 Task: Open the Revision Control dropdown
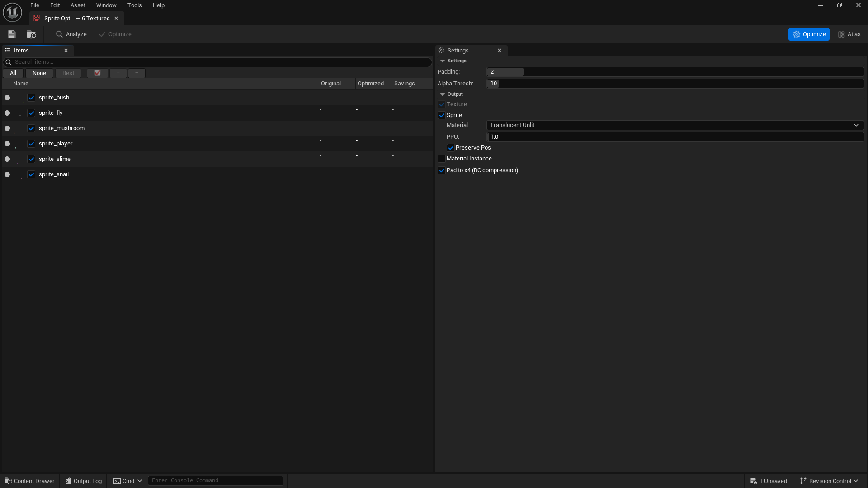point(829,481)
